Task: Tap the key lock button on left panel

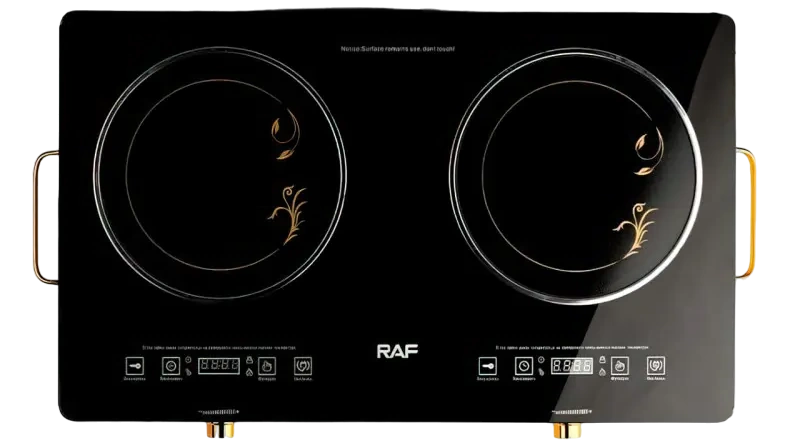Action: coord(135,366)
